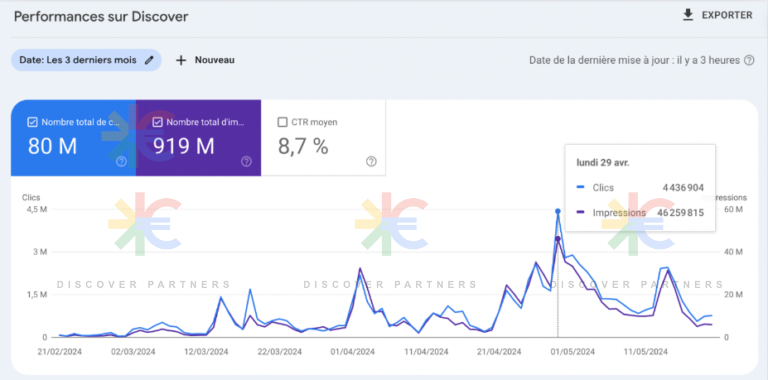Viewport: 768px width, 380px height.
Task: Click the 21/02/2024 axis date label
Action: coord(61,352)
